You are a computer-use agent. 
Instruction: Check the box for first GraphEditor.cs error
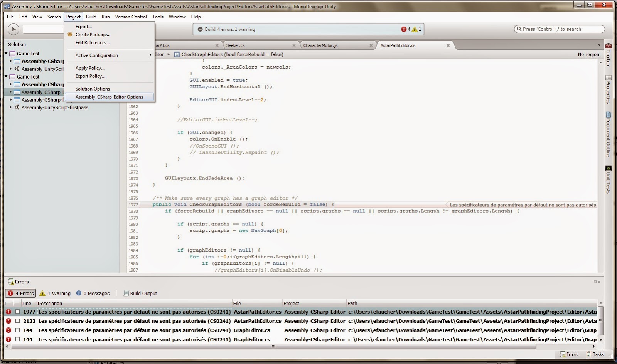point(17,330)
